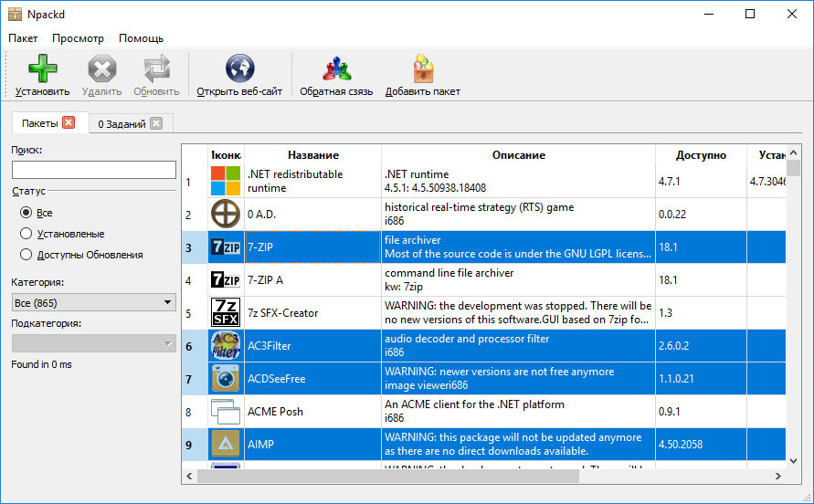The image size is (814, 504).
Task: Open the Пакет menu
Action: pyautogui.click(x=23, y=38)
